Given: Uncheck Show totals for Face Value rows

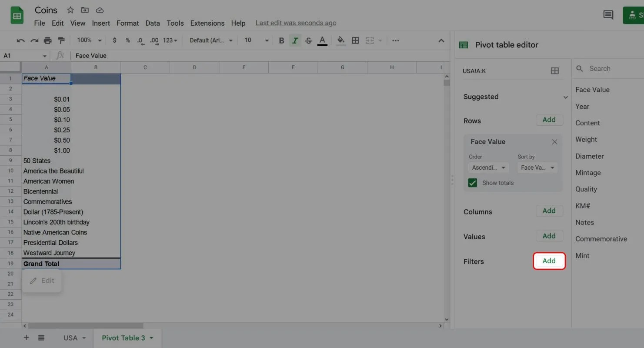Looking at the screenshot, I should pos(472,183).
